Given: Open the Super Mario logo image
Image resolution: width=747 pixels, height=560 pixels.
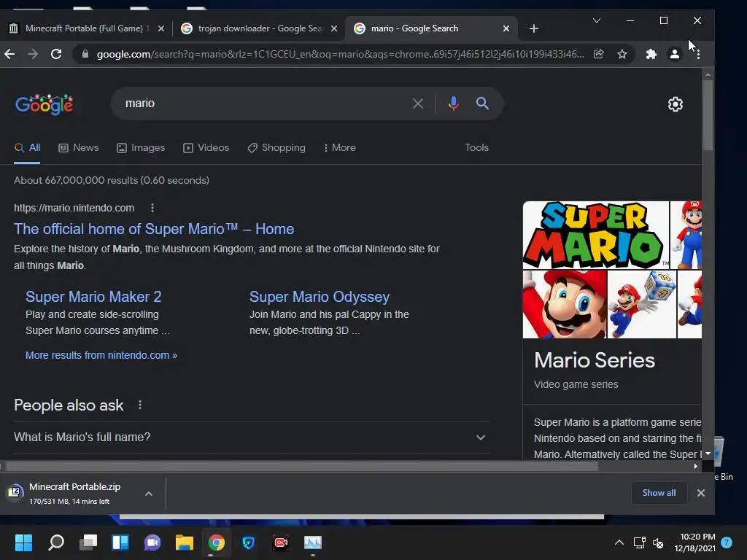Looking at the screenshot, I should pyautogui.click(x=596, y=236).
